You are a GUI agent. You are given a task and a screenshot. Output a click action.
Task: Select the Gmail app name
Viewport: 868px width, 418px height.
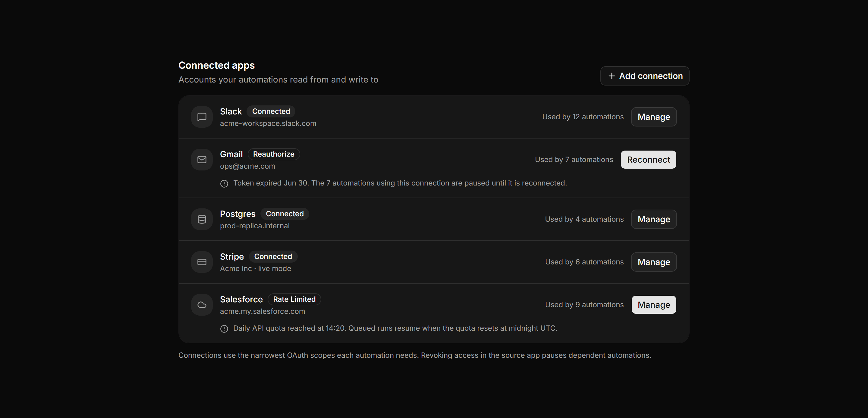[231, 154]
